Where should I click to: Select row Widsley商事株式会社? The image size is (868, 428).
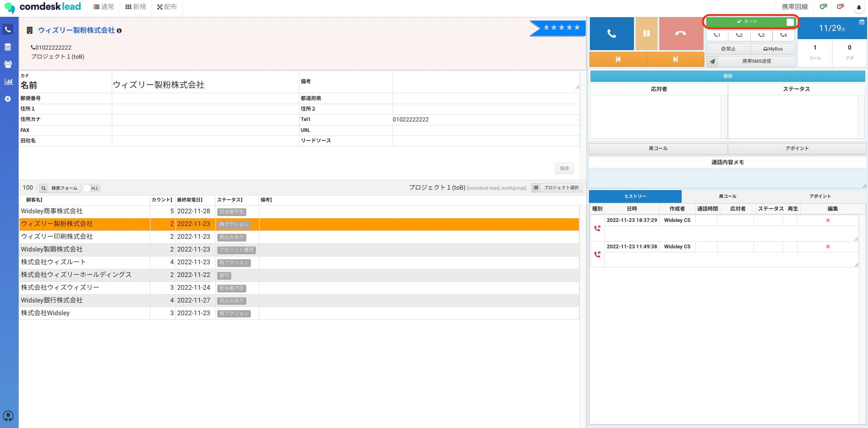299,211
